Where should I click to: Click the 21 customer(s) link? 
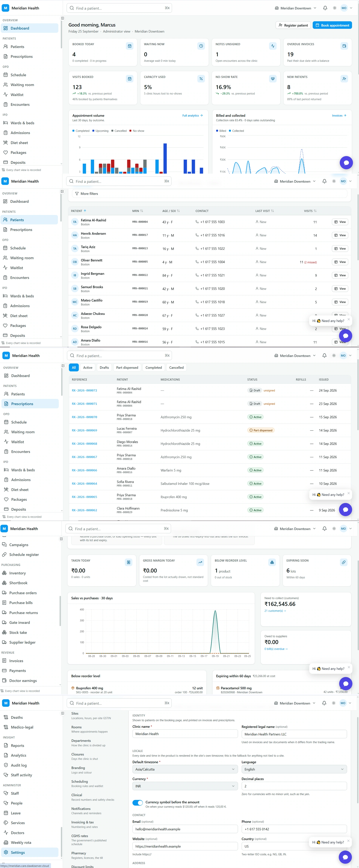click(x=275, y=611)
